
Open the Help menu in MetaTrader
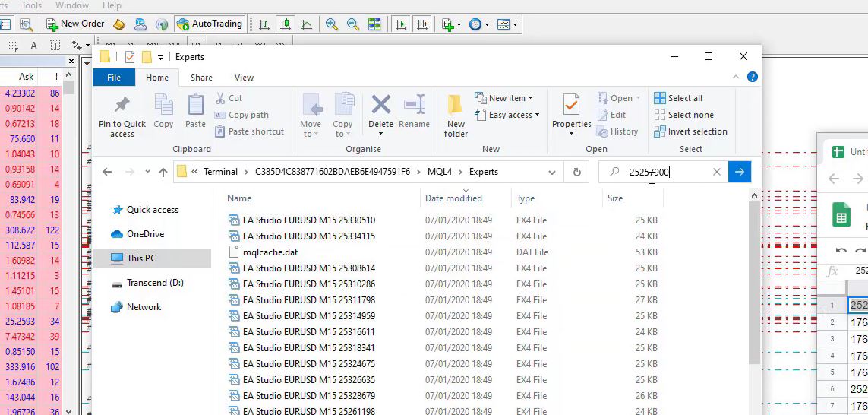[112, 5]
